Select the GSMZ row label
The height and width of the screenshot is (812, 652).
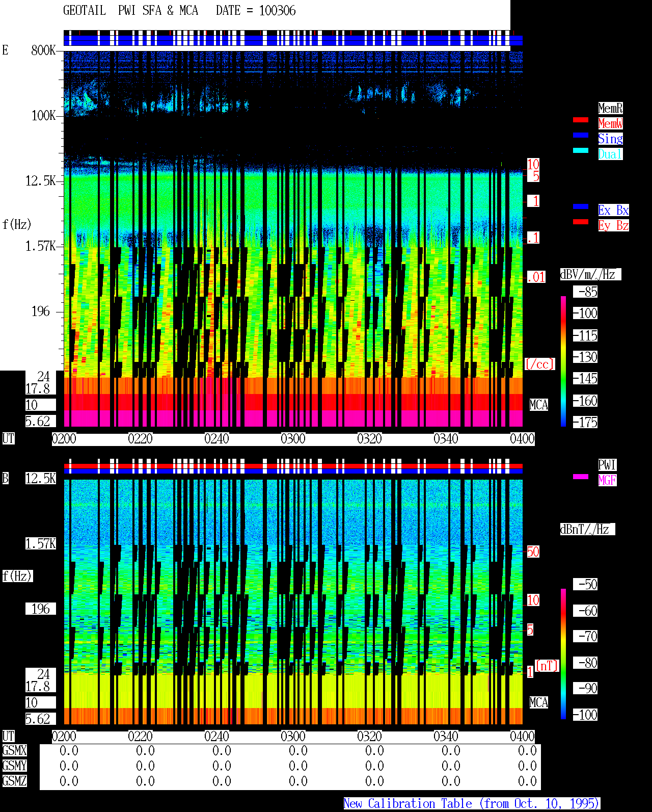(x=14, y=781)
